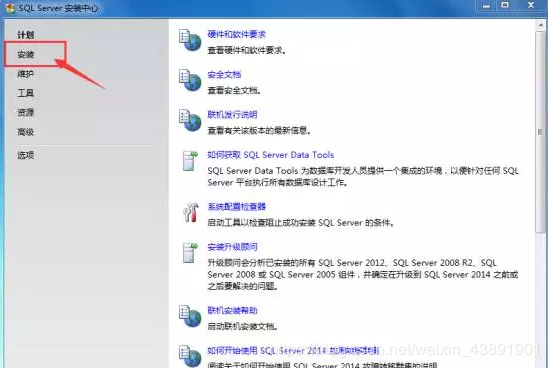Open the 安全文档 link
Viewport: 548px width, 368px height.
pyautogui.click(x=224, y=74)
